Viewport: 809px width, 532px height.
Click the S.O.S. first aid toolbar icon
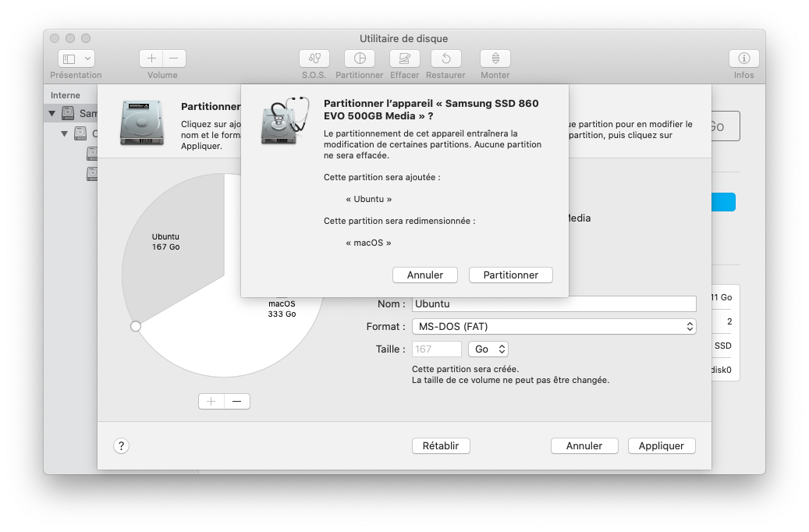pos(314,59)
